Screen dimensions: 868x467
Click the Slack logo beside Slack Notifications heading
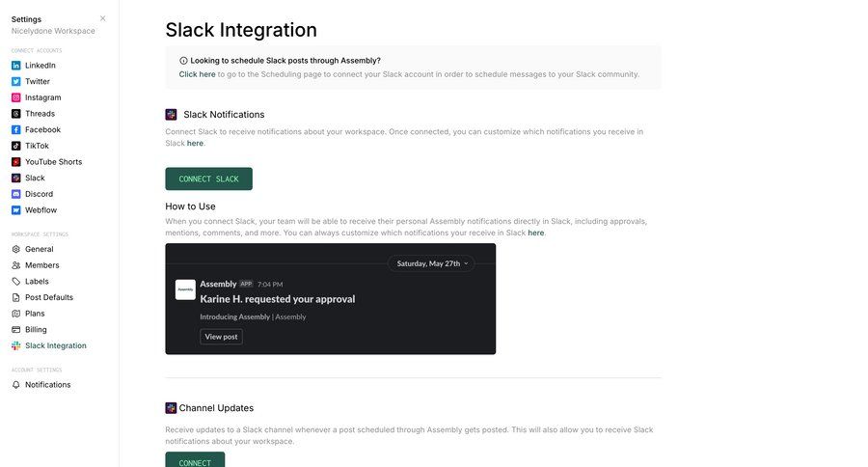click(171, 115)
